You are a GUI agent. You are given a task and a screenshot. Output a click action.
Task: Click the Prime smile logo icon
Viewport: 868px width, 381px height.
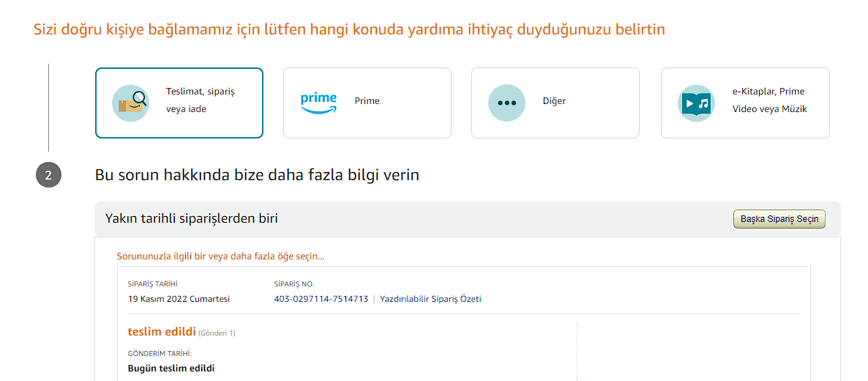tap(318, 103)
